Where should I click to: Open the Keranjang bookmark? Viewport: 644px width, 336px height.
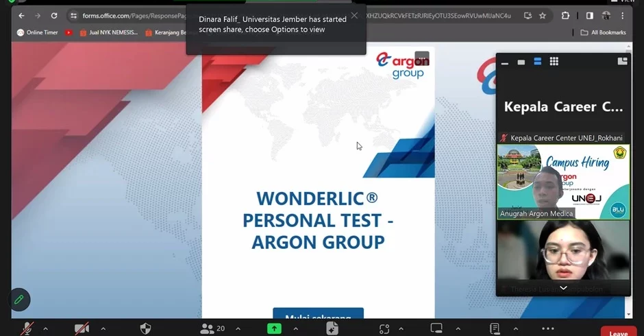[x=166, y=32]
